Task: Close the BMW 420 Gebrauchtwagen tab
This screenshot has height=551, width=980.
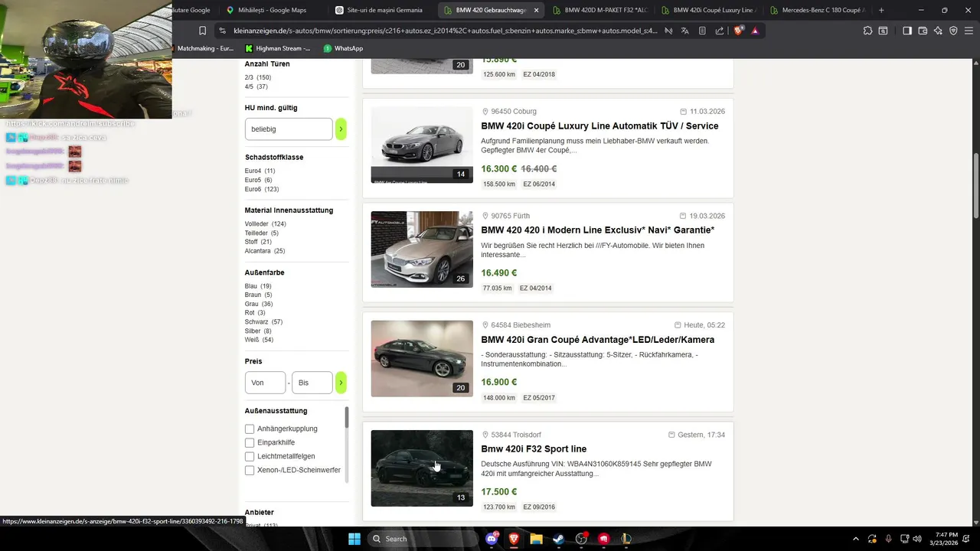Action: point(536,10)
